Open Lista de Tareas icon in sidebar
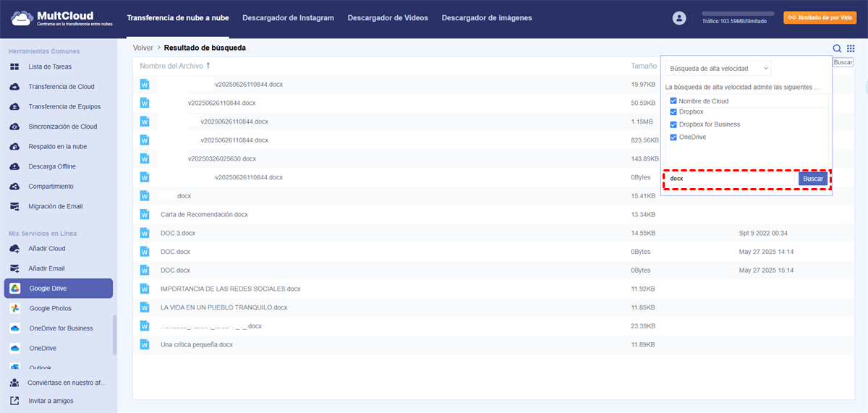 click(14, 67)
